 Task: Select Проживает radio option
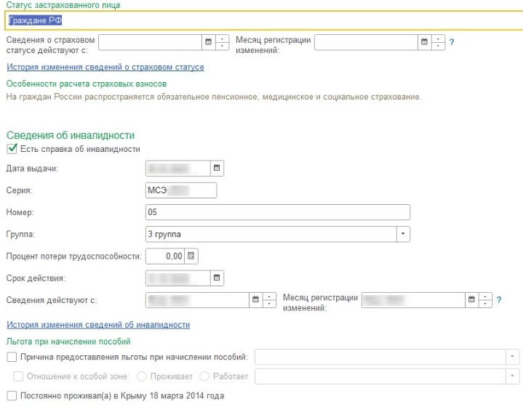click(142, 376)
